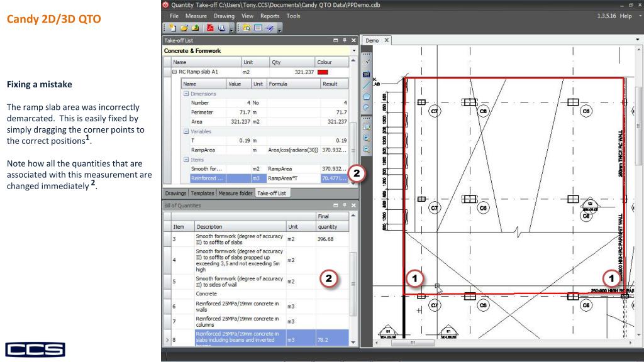Select the count measurement tool
644x362 pixels.
click(367, 74)
